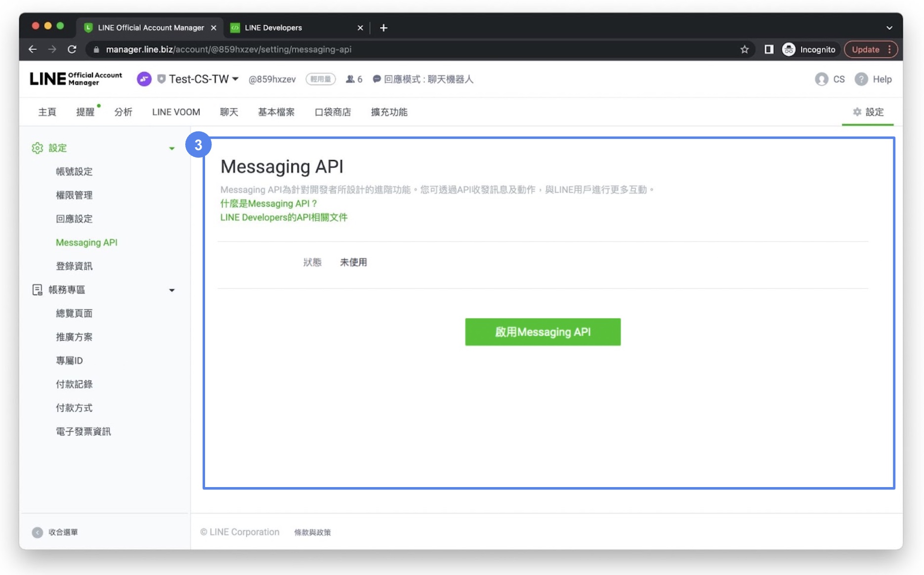Close the LINE Developers tab

(x=360, y=28)
